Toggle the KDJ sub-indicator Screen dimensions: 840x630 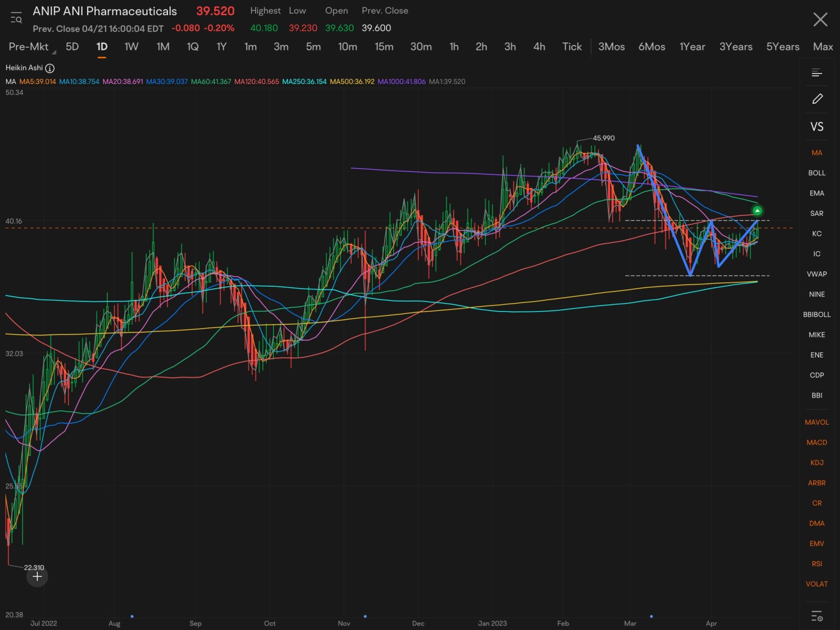817,463
